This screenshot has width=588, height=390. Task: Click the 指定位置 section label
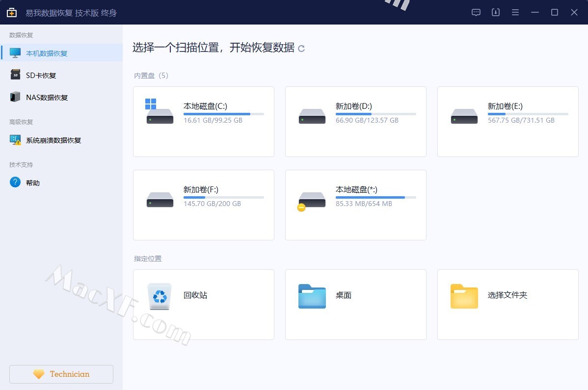148,259
